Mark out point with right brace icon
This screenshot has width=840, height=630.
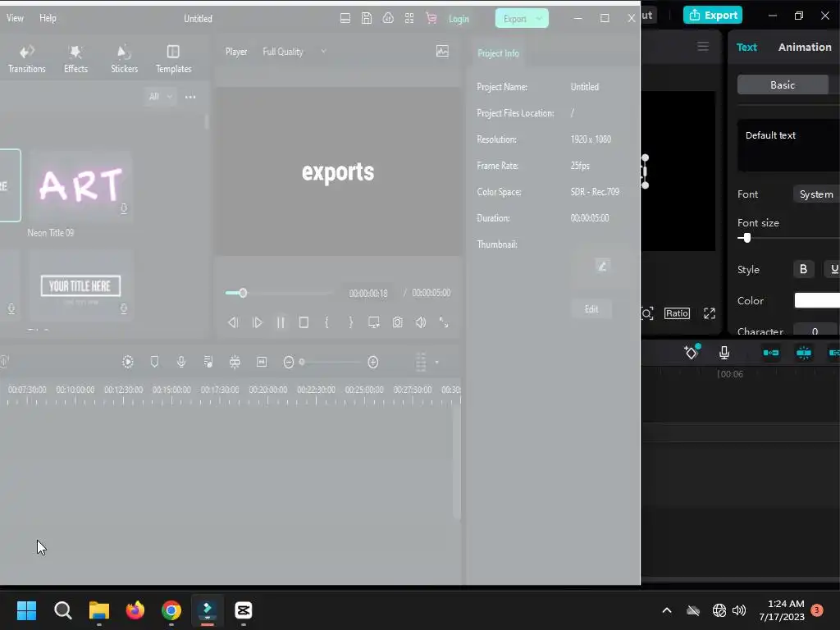click(350, 322)
